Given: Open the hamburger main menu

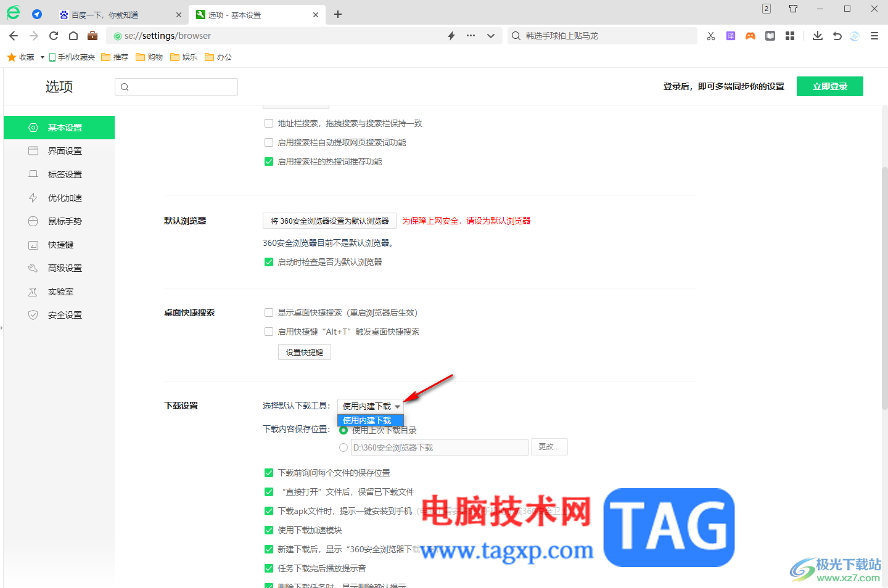Looking at the screenshot, I should tap(874, 36).
